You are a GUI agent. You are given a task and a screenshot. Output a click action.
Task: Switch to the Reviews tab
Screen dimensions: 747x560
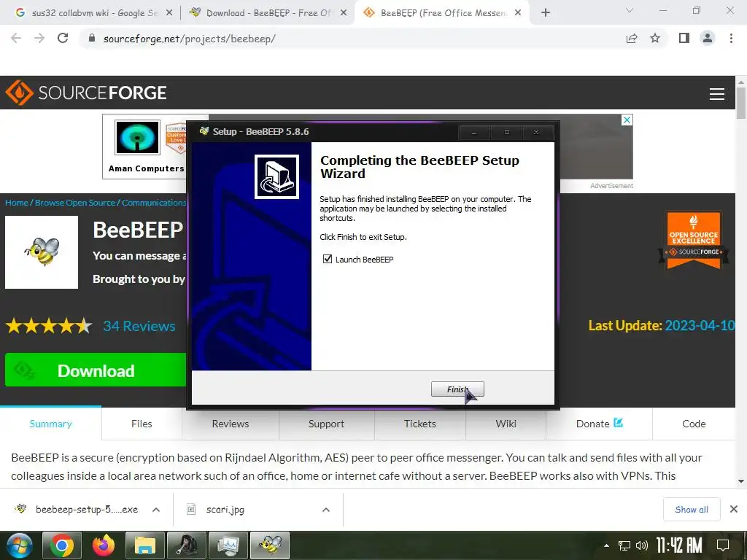pyautogui.click(x=230, y=424)
